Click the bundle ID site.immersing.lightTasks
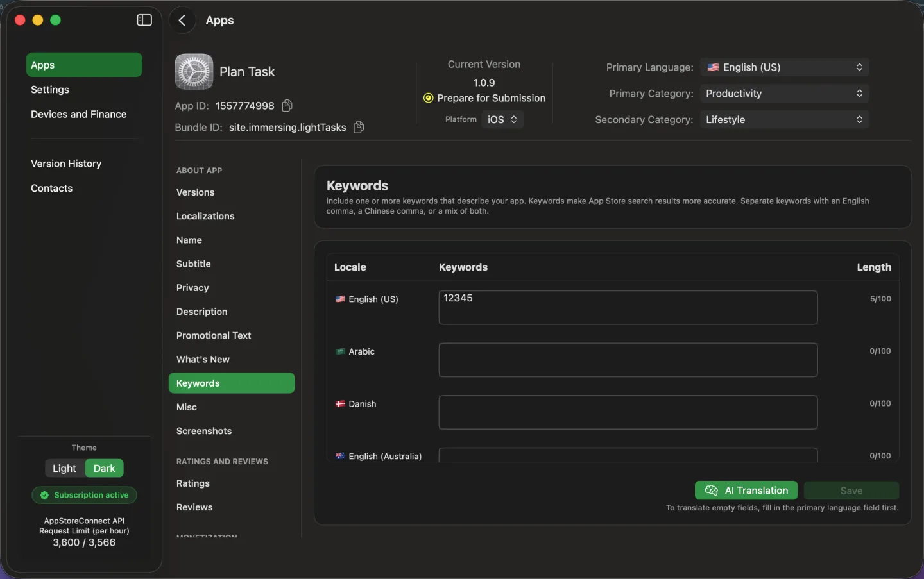Viewport: 924px width, 579px height. click(287, 128)
